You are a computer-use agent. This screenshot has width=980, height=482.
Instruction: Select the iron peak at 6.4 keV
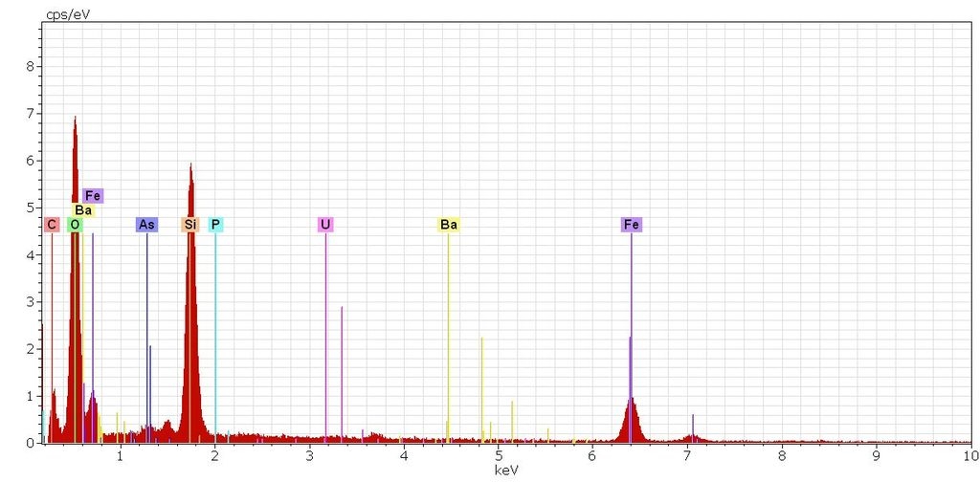pos(631,402)
